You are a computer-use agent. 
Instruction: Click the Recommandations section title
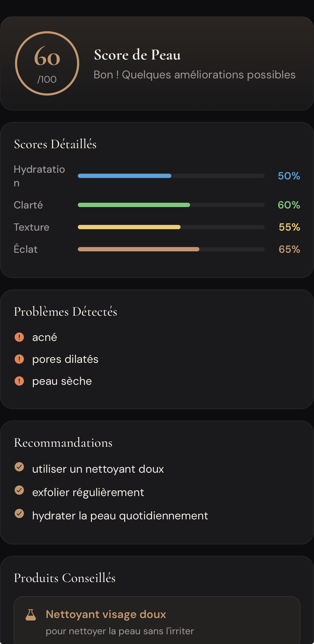[63, 442]
